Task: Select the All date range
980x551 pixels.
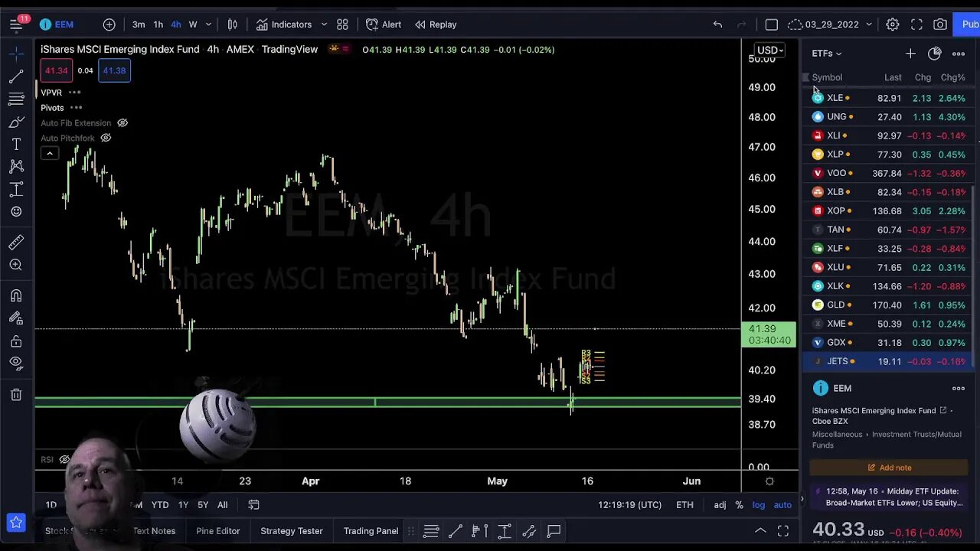Action: (x=222, y=505)
